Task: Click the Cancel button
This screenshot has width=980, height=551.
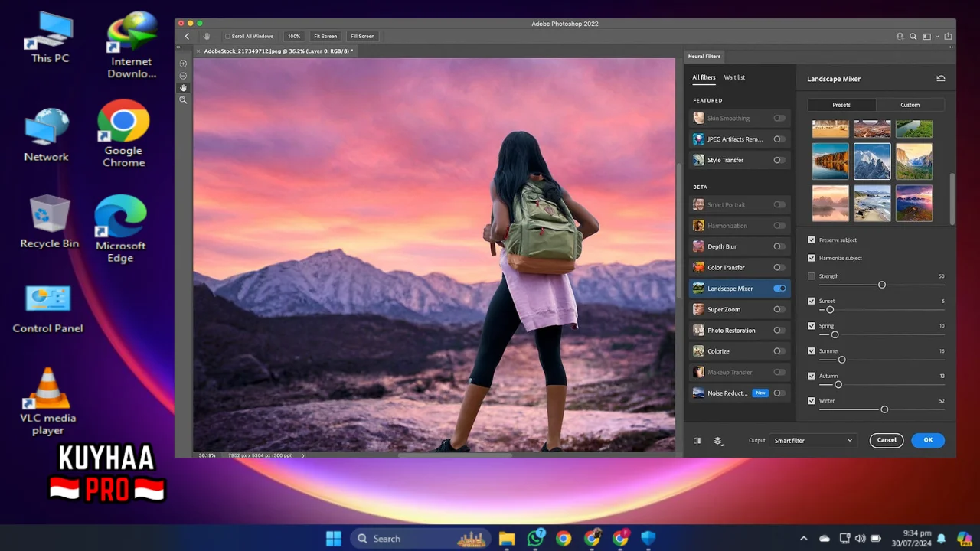Action: click(887, 440)
